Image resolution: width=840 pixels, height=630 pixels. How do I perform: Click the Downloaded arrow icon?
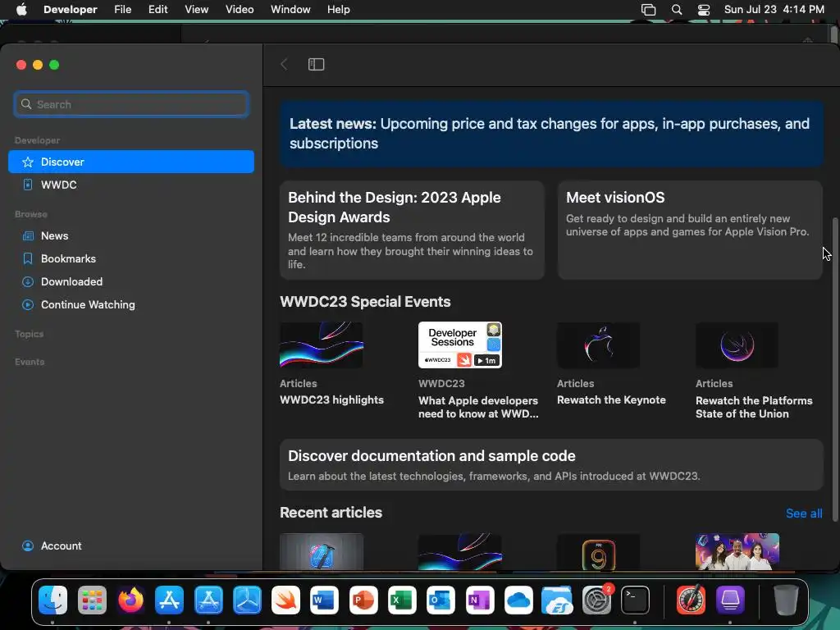(28, 282)
